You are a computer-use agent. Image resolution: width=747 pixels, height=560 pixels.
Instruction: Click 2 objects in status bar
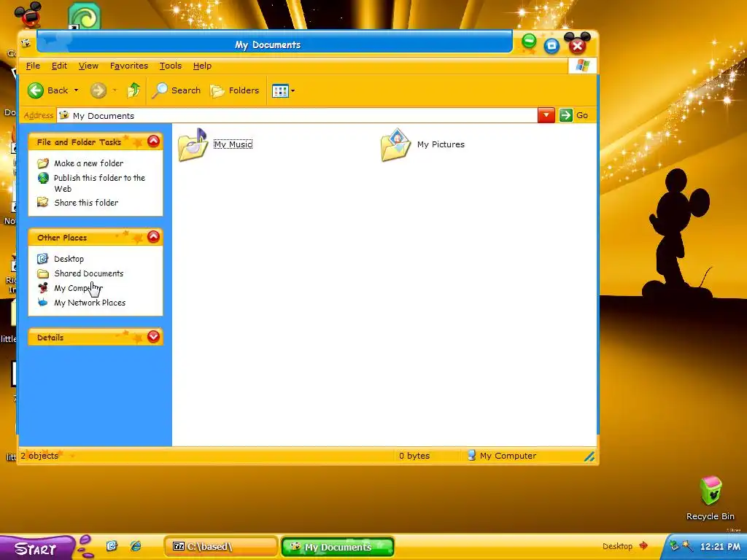39,456
